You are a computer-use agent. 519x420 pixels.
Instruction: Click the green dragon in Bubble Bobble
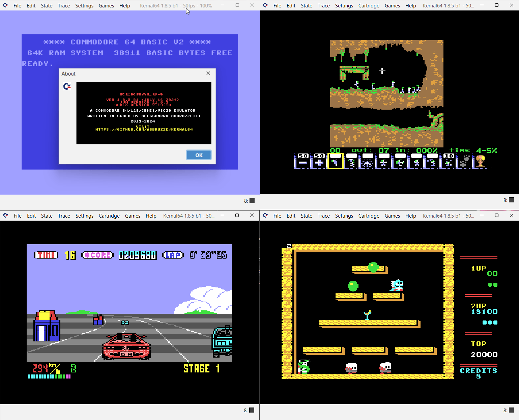[304, 366]
